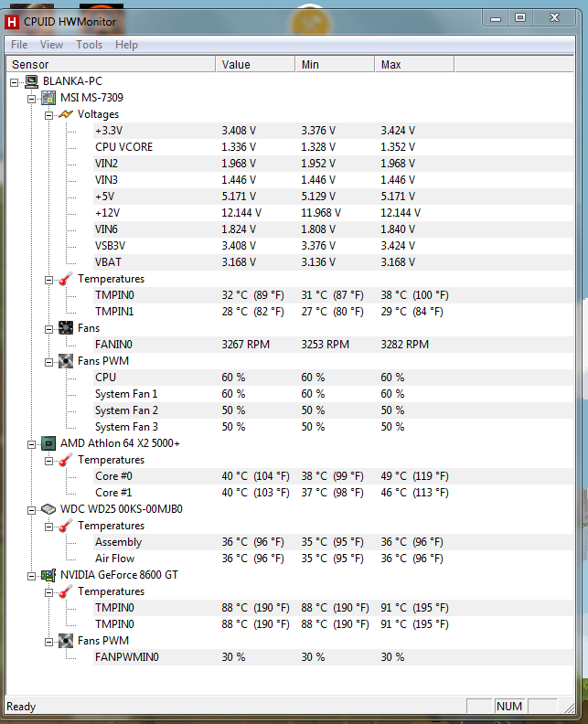The height and width of the screenshot is (724, 588).
Task: Open the File menu
Action: (19, 45)
